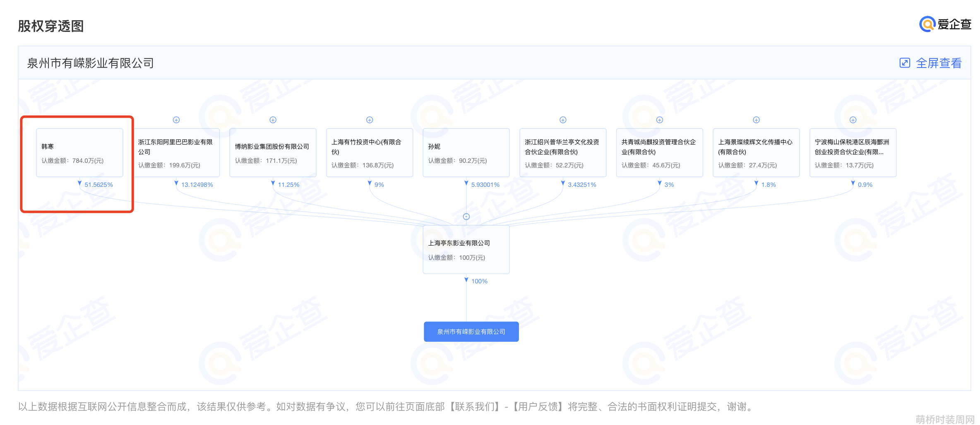Expand plus node above 博纳影业集团股份有限公司
980x425 pixels.
pyautogui.click(x=273, y=120)
